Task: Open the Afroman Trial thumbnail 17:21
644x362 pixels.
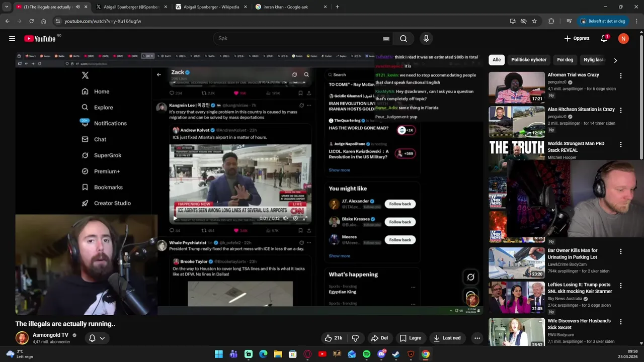Action: (517, 87)
